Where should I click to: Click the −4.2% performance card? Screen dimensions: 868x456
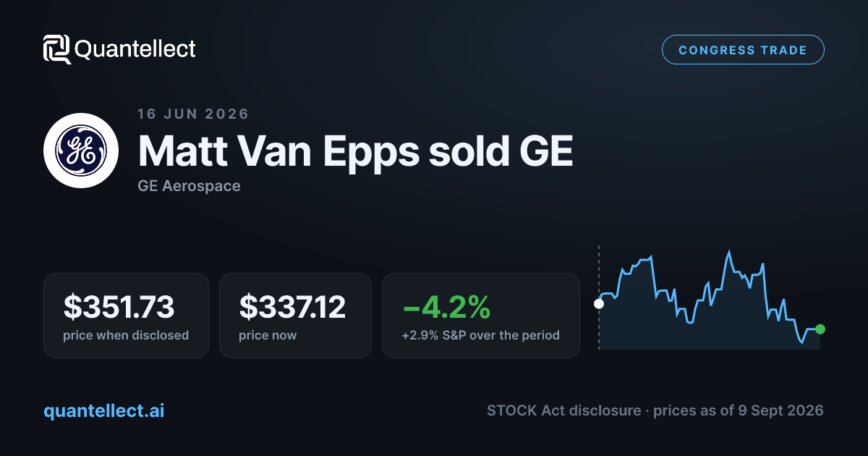click(x=481, y=316)
